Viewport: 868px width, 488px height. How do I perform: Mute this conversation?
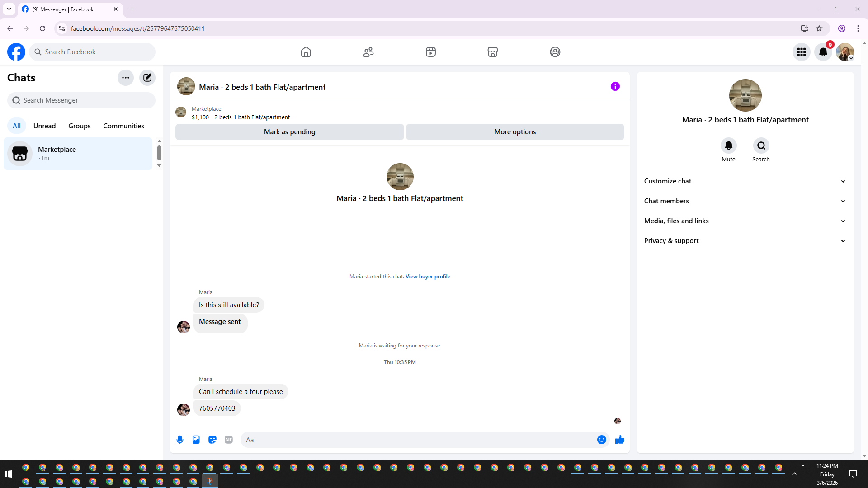pos(728,146)
